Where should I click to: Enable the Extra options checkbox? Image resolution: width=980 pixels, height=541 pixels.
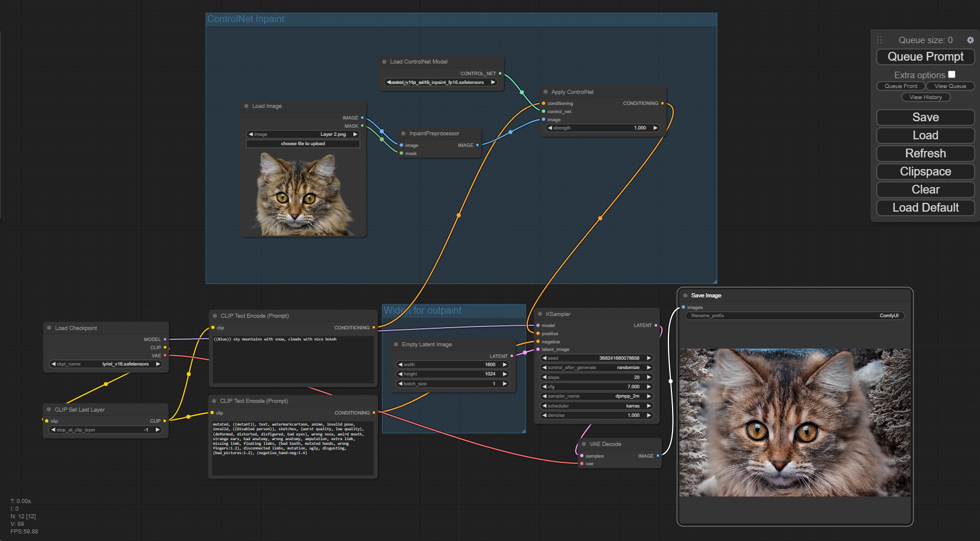click(x=951, y=74)
